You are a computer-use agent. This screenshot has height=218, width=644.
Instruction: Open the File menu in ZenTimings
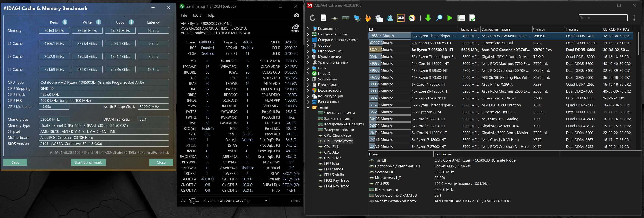click(x=184, y=16)
